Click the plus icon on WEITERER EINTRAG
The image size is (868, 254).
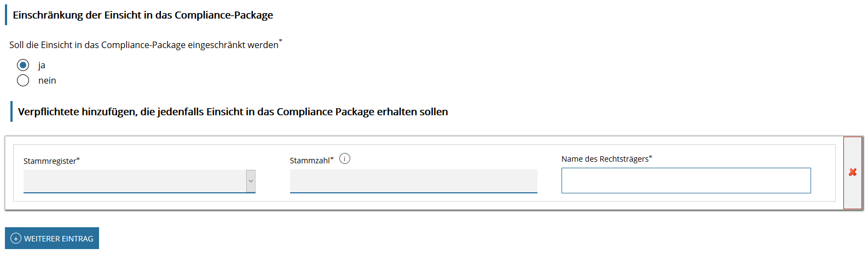16,239
